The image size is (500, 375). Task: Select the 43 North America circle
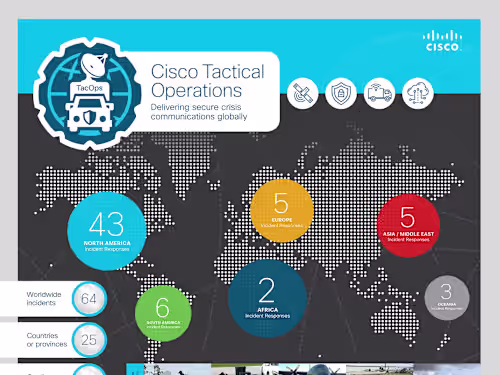[x=107, y=231]
